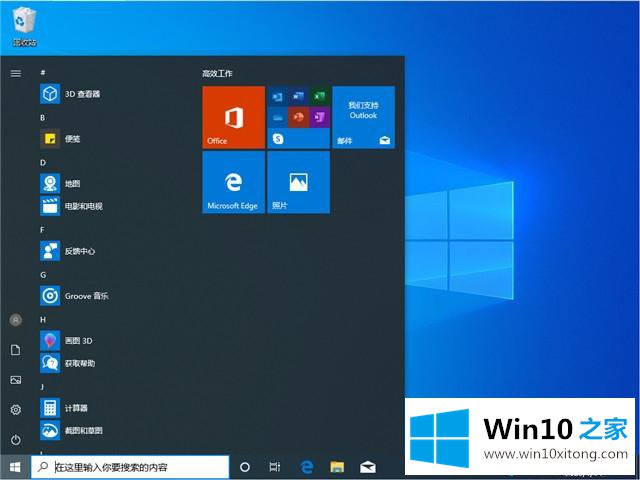The height and width of the screenshot is (480, 640).
Task: Open 电影和电视 app
Action: click(x=71, y=206)
